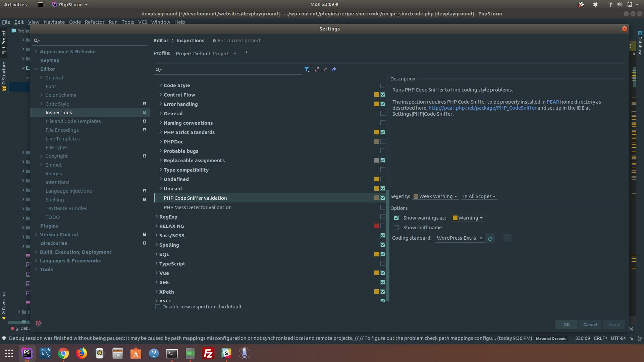Toggle the Show warnings as checkbox

(x=396, y=218)
